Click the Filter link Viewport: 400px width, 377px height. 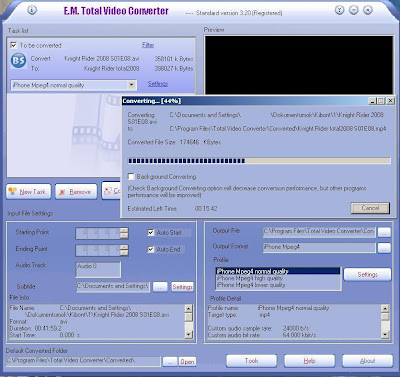(148, 45)
